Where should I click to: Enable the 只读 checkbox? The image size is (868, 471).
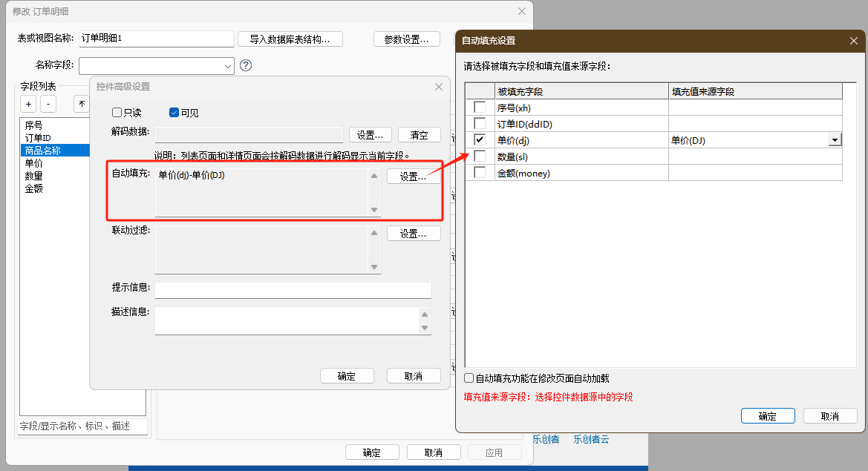click(117, 113)
